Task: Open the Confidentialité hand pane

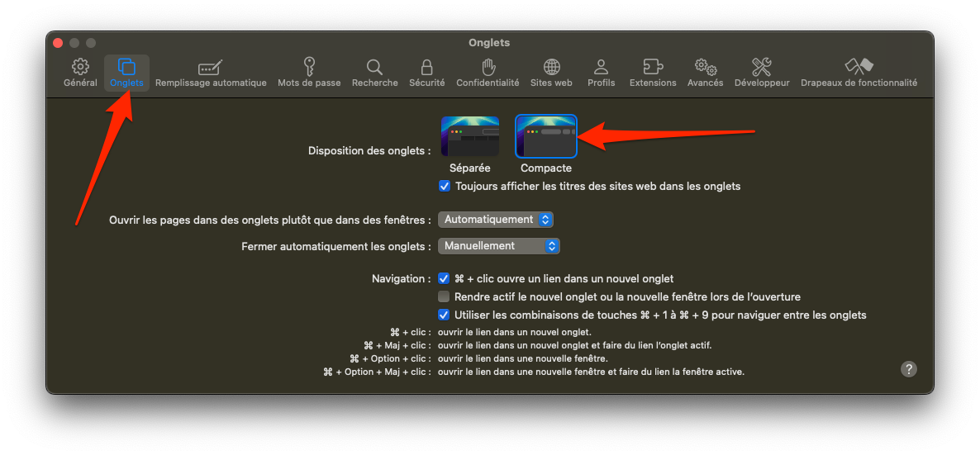Action: 488,73
